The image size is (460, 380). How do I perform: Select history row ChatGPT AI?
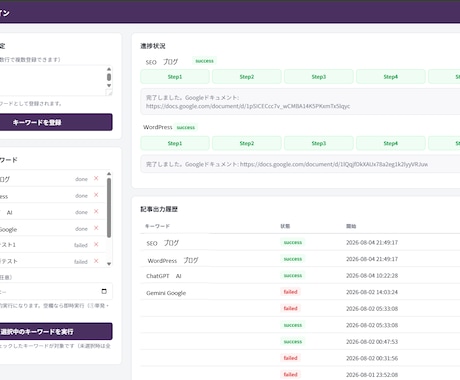(300, 276)
